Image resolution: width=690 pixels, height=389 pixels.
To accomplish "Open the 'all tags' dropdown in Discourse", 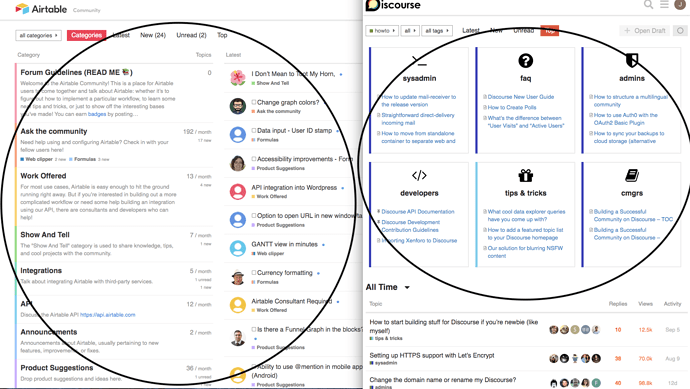I will coord(437,30).
